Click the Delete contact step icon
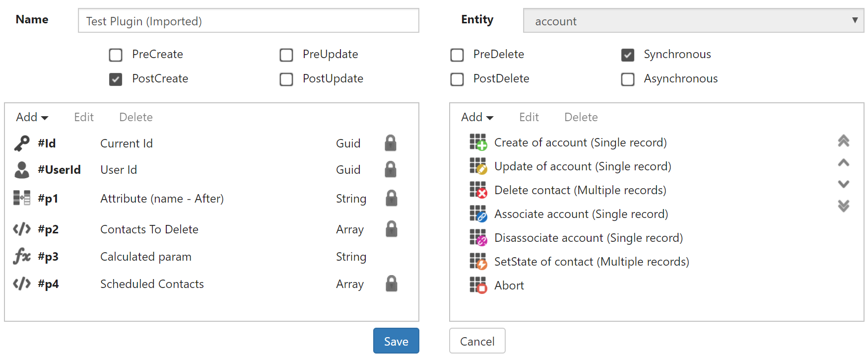The width and height of the screenshot is (868, 359). click(x=478, y=190)
